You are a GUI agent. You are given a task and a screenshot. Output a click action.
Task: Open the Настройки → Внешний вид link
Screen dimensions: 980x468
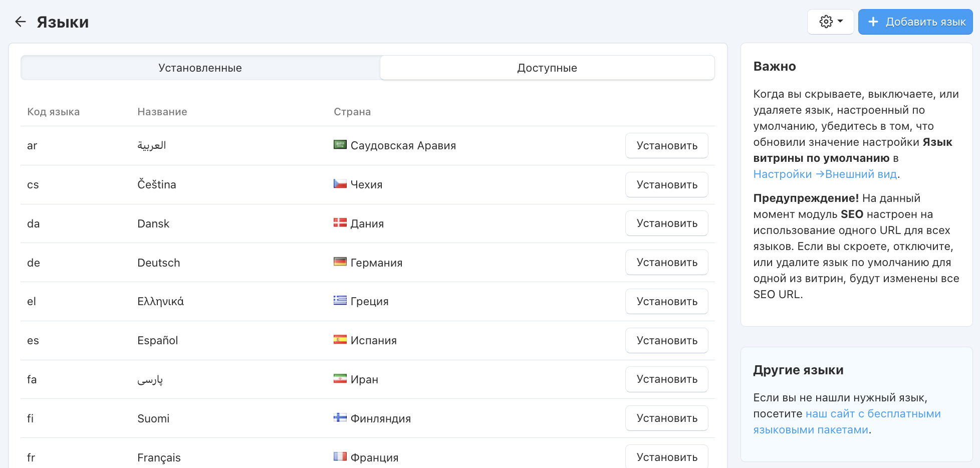(x=826, y=174)
